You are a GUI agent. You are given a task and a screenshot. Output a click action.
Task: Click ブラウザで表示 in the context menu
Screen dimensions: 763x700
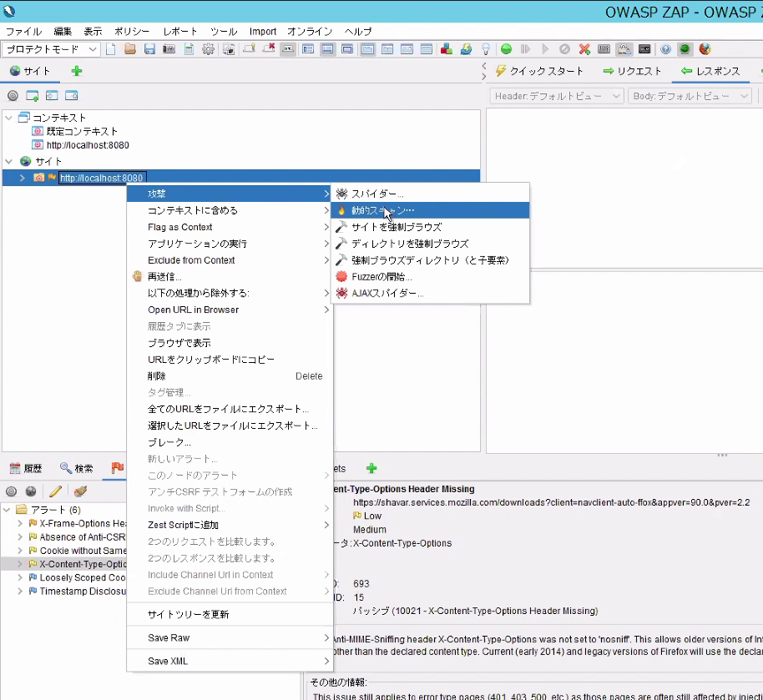point(230,343)
